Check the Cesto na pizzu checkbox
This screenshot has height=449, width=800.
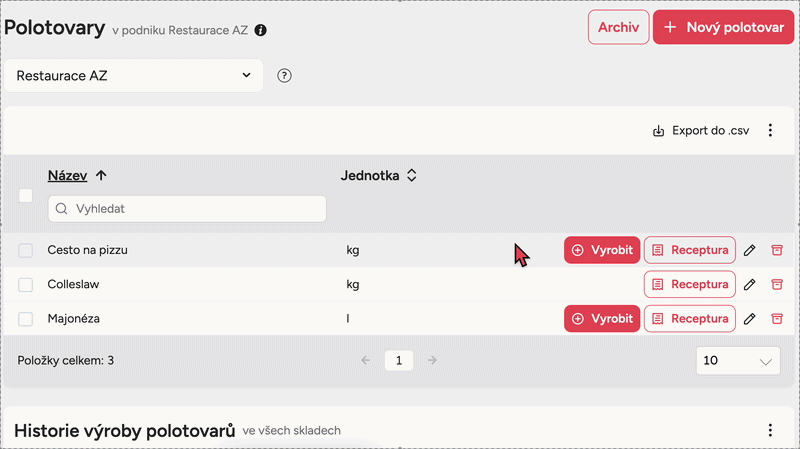tap(26, 250)
